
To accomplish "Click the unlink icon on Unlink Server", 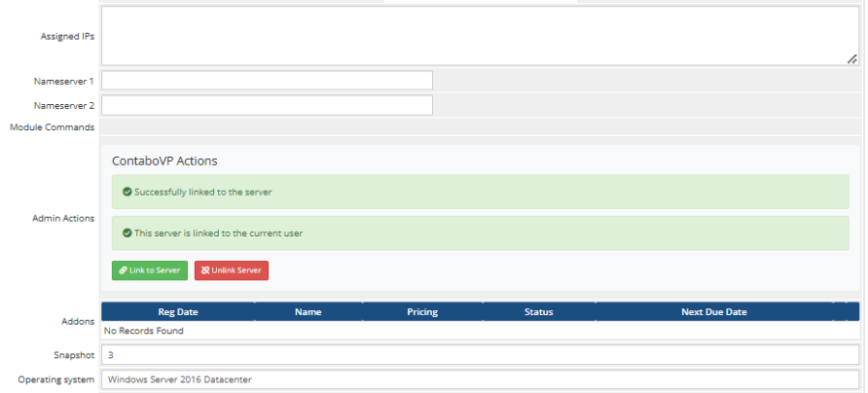I will pos(204,270).
